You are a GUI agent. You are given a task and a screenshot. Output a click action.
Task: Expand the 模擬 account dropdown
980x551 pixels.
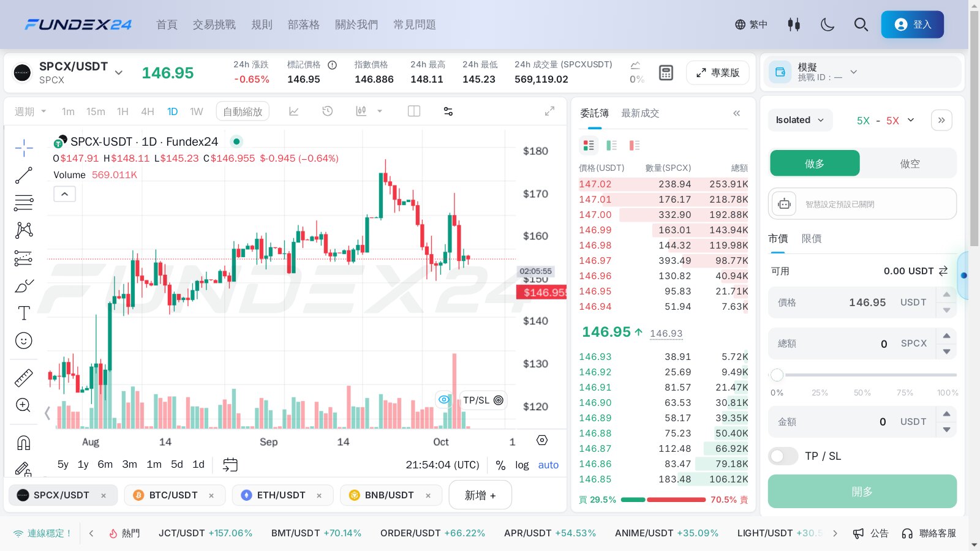(853, 72)
